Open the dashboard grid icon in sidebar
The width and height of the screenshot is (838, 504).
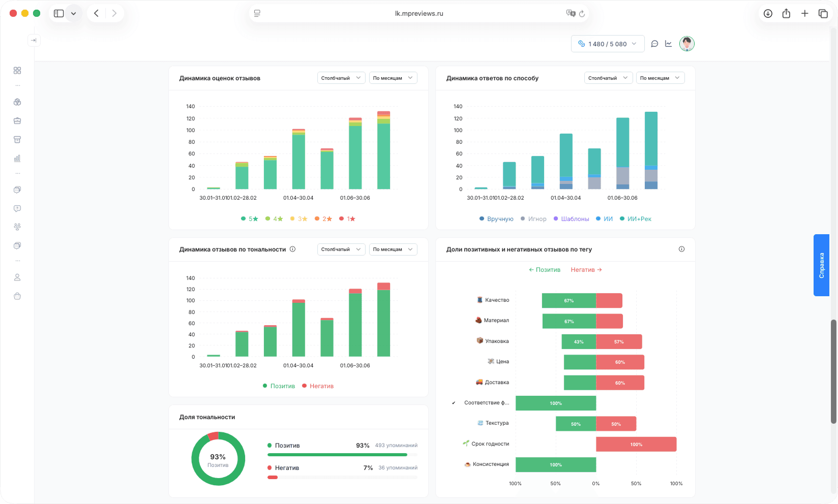(17, 71)
